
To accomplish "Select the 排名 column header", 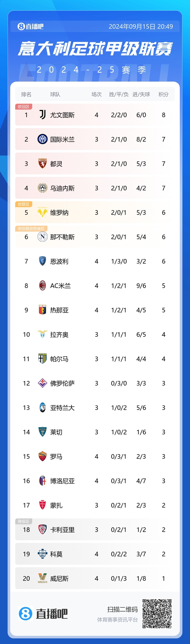I will (x=26, y=94).
